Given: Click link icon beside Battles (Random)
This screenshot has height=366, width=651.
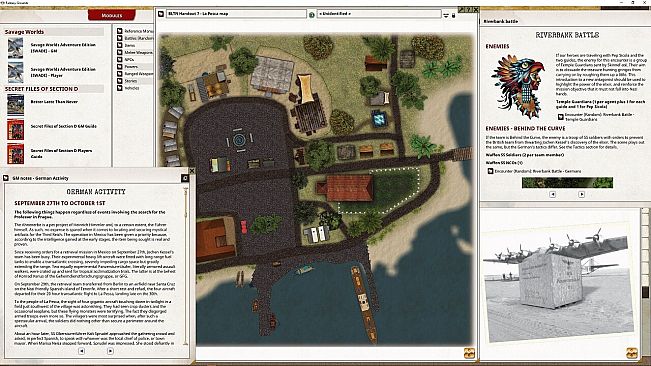Looking at the screenshot, I should point(120,38).
